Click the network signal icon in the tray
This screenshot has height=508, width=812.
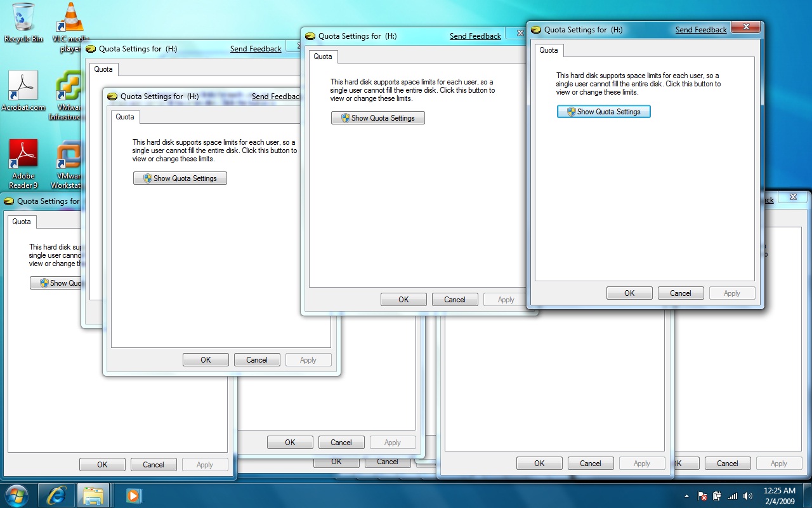click(733, 496)
